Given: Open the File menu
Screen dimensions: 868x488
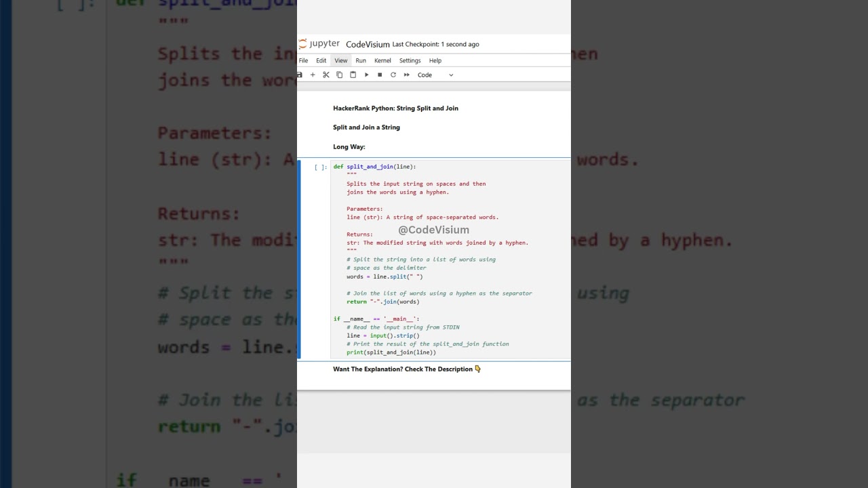Looking at the screenshot, I should [303, 60].
